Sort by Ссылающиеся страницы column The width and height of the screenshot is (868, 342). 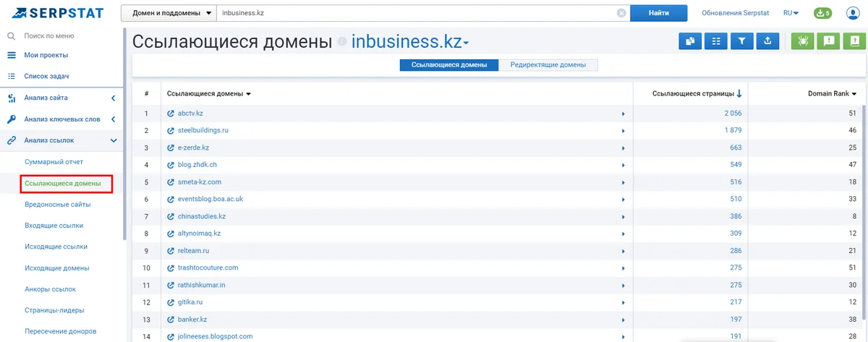coord(697,94)
